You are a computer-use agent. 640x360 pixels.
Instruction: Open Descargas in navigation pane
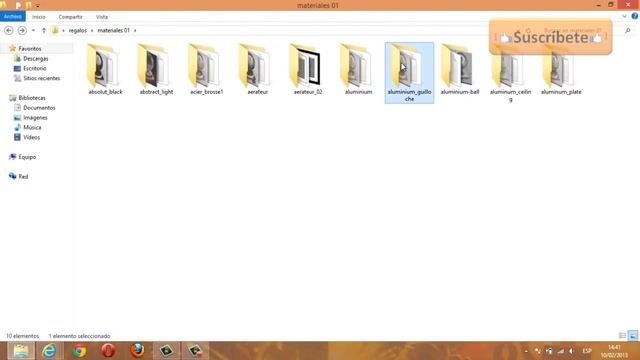point(35,58)
